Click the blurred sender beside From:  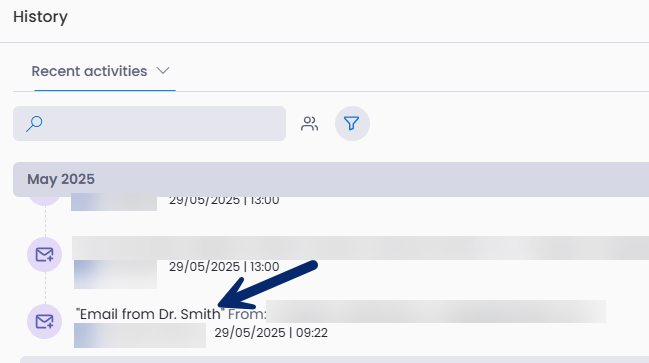436,312
